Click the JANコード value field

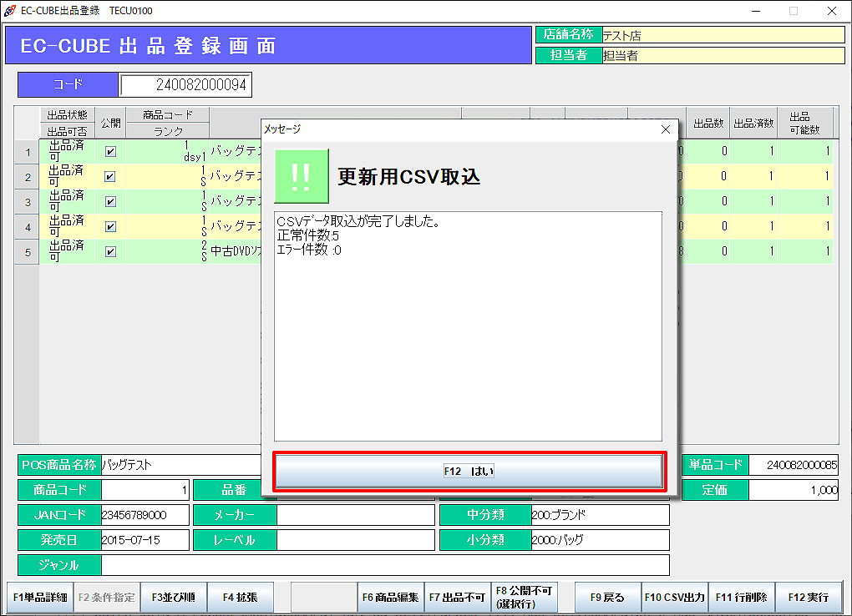coord(142,515)
